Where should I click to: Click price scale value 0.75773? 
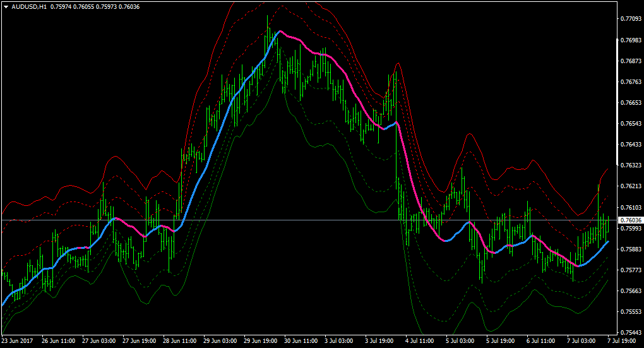tap(631, 270)
